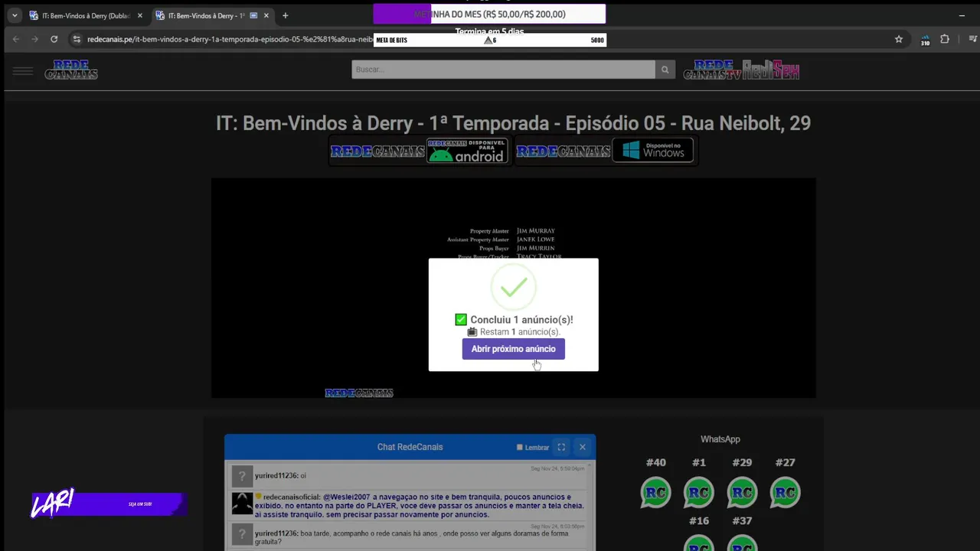Open the RedeCanais Android app banner
The image size is (980, 551).
click(419, 151)
